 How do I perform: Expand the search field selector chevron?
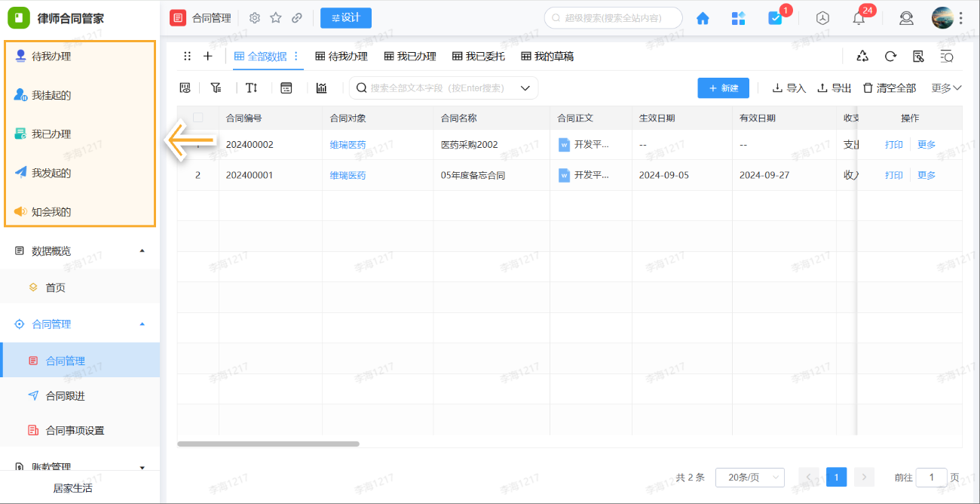click(525, 88)
